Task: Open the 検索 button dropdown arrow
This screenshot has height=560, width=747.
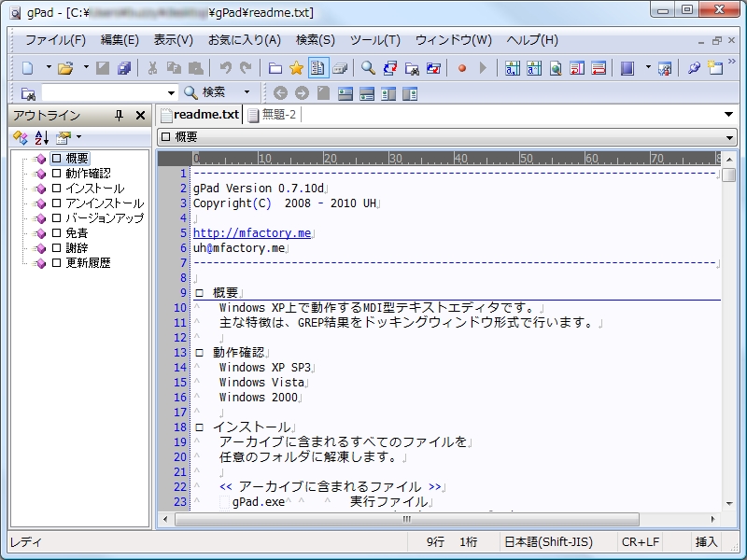Action: (245, 91)
